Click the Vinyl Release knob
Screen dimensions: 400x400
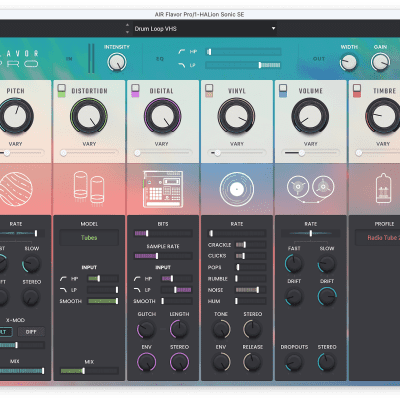coord(253,362)
